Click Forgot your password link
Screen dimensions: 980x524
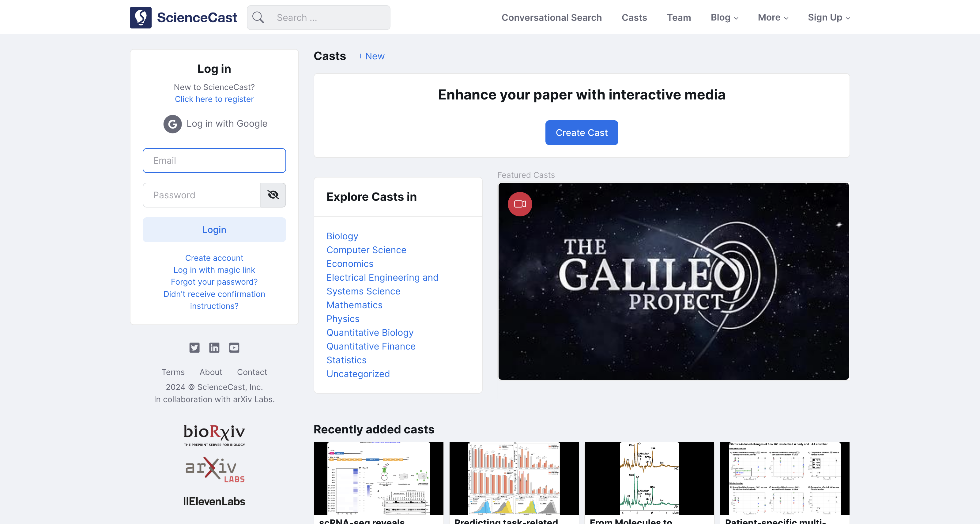coord(214,282)
